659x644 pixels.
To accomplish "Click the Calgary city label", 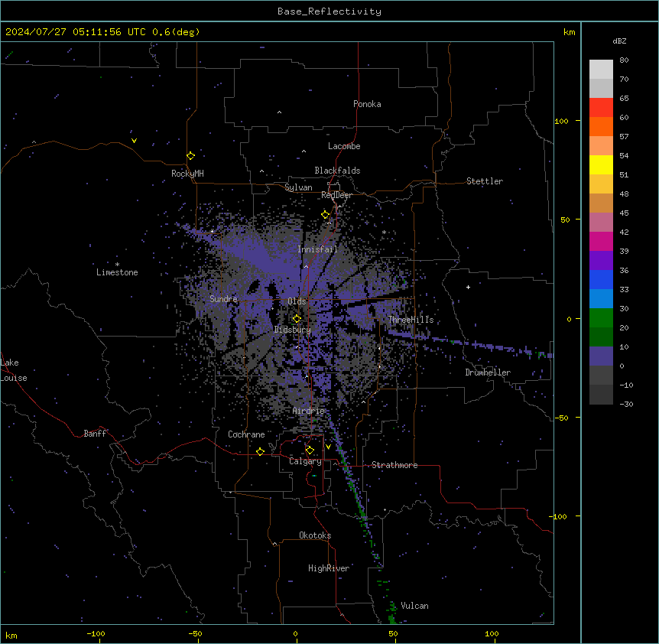I will (305, 461).
